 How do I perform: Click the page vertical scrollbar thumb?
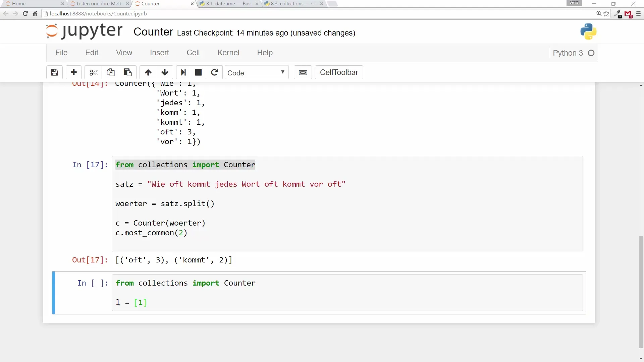tap(641, 292)
